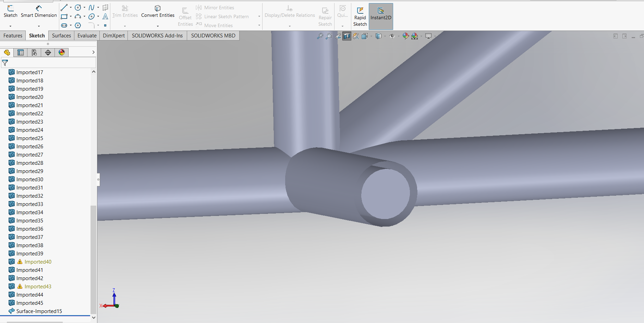Toggle the Instant2D button
The height and width of the screenshot is (323, 644).
[x=381, y=16]
